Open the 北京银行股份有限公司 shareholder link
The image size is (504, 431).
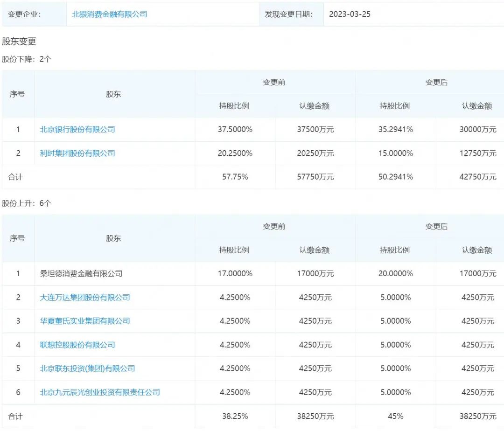[x=77, y=129]
